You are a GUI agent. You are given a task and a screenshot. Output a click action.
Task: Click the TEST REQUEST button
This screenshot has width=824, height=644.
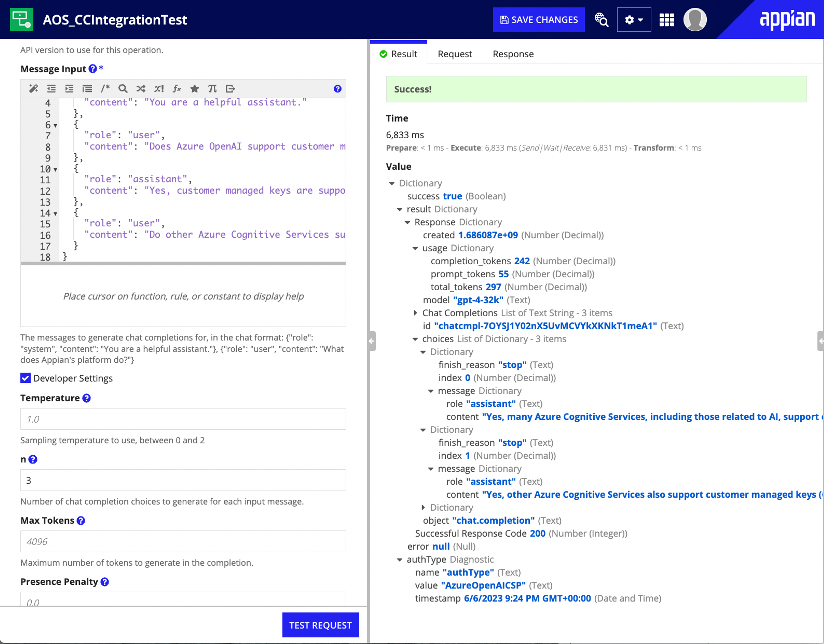[x=321, y=625]
